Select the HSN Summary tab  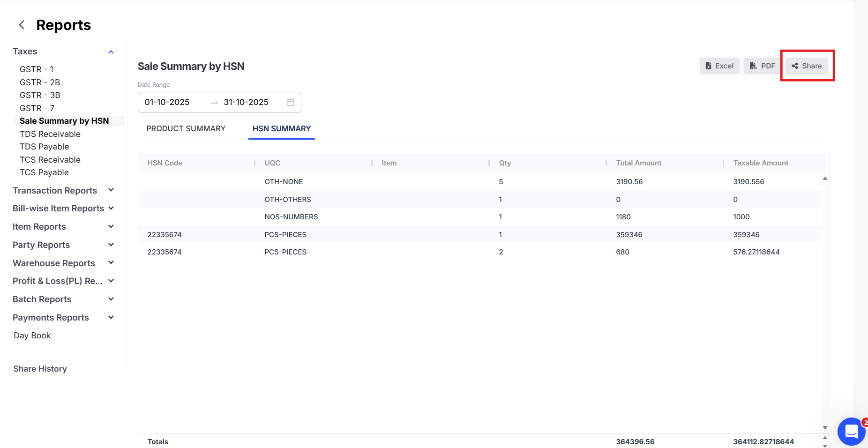pos(282,128)
